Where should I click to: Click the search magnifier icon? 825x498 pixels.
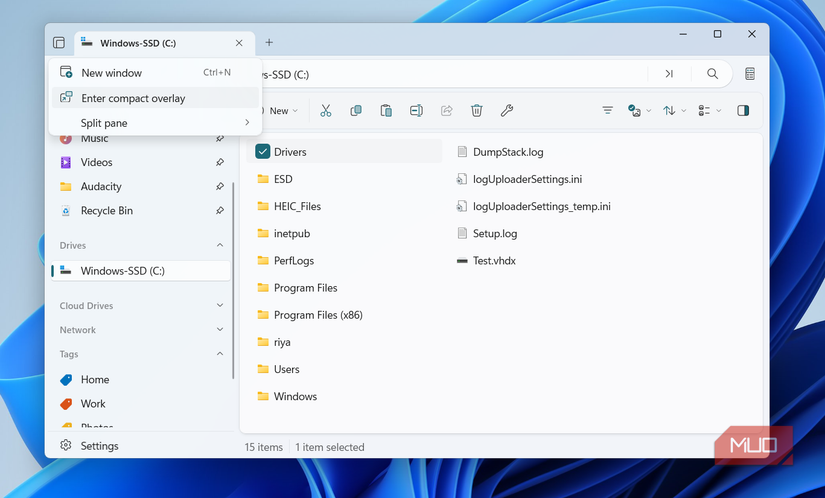[712, 74]
